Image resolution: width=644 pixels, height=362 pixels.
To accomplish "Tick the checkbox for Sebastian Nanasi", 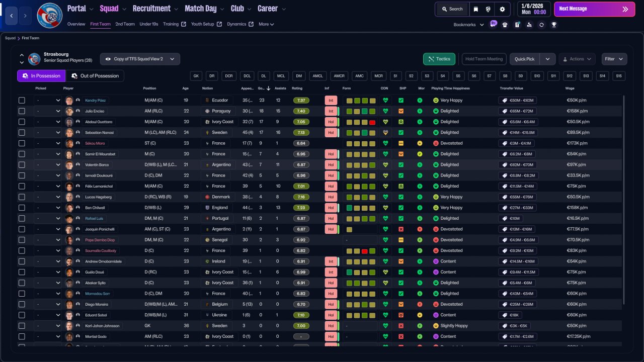I will coord(22,133).
